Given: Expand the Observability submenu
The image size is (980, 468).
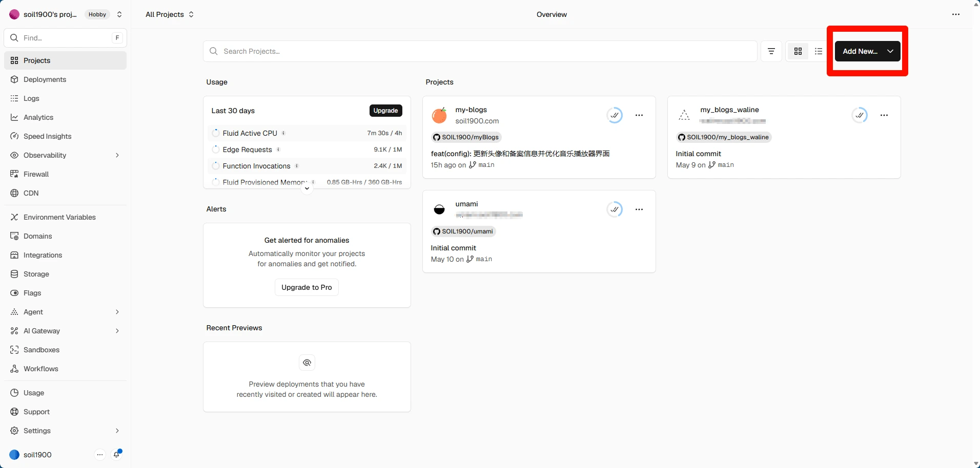Looking at the screenshot, I should pyautogui.click(x=117, y=155).
